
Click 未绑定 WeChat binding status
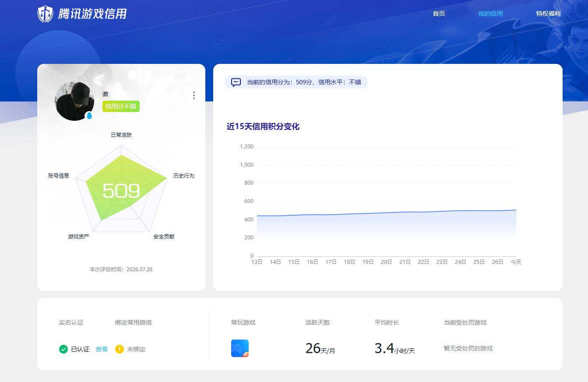tap(136, 349)
